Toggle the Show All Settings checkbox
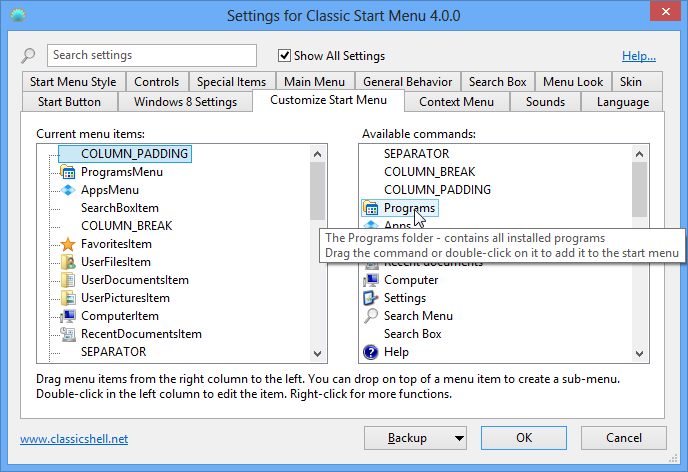The image size is (688, 472). (285, 56)
